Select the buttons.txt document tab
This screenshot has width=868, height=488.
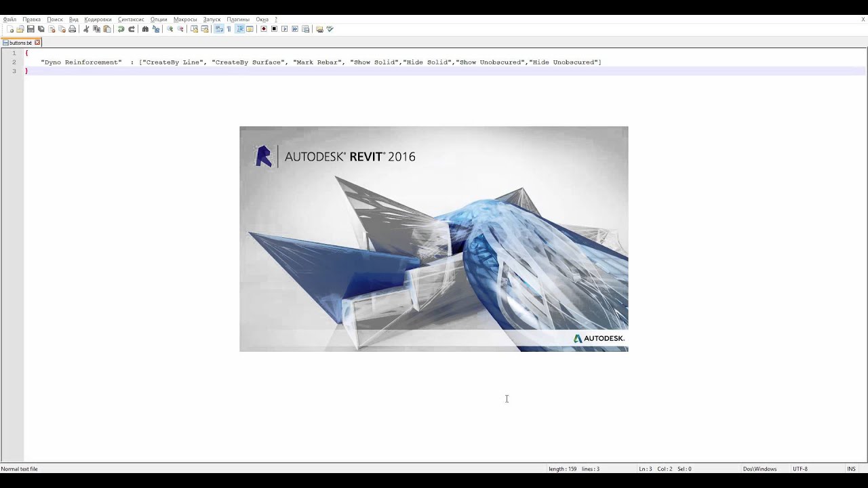[20, 43]
